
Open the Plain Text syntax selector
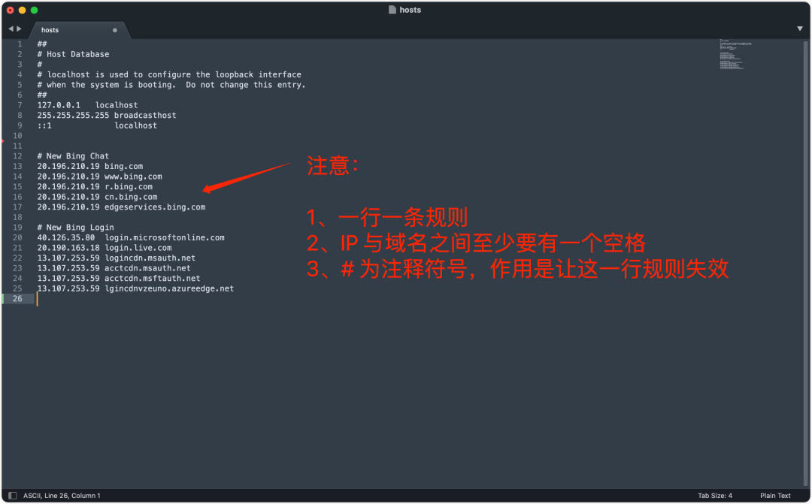coord(775,496)
